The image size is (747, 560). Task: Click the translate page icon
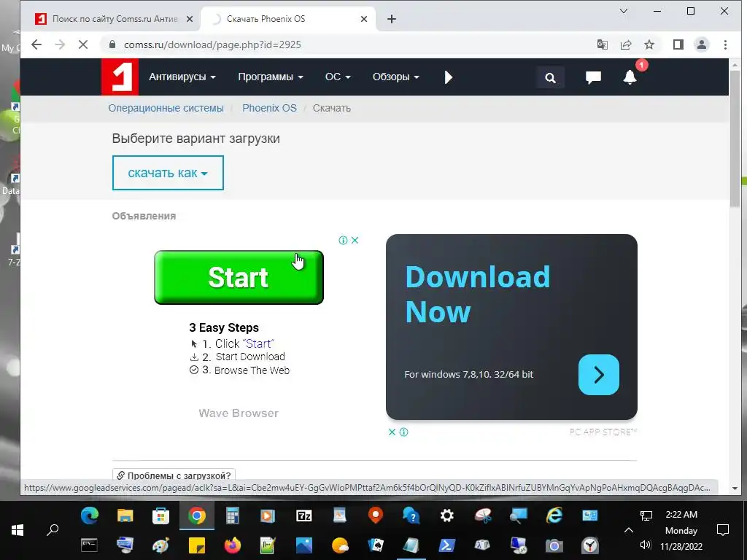(602, 44)
